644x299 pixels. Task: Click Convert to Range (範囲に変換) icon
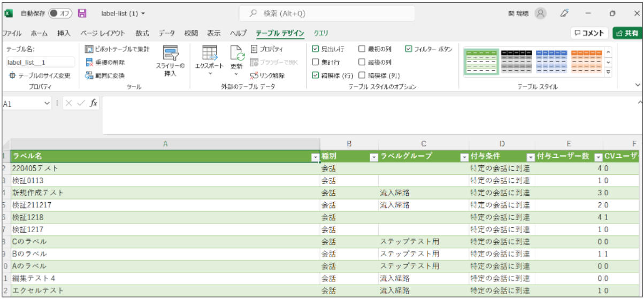89,75
